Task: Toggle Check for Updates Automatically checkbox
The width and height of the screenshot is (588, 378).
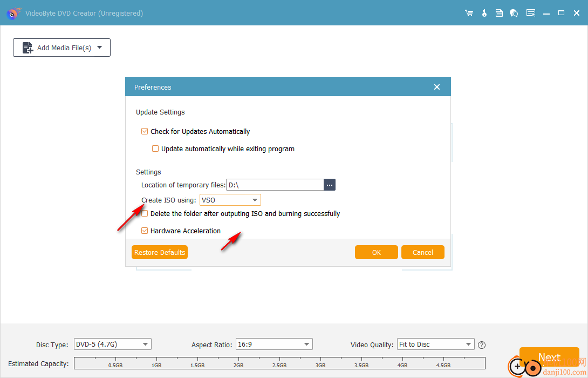Action: (x=145, y=131)
